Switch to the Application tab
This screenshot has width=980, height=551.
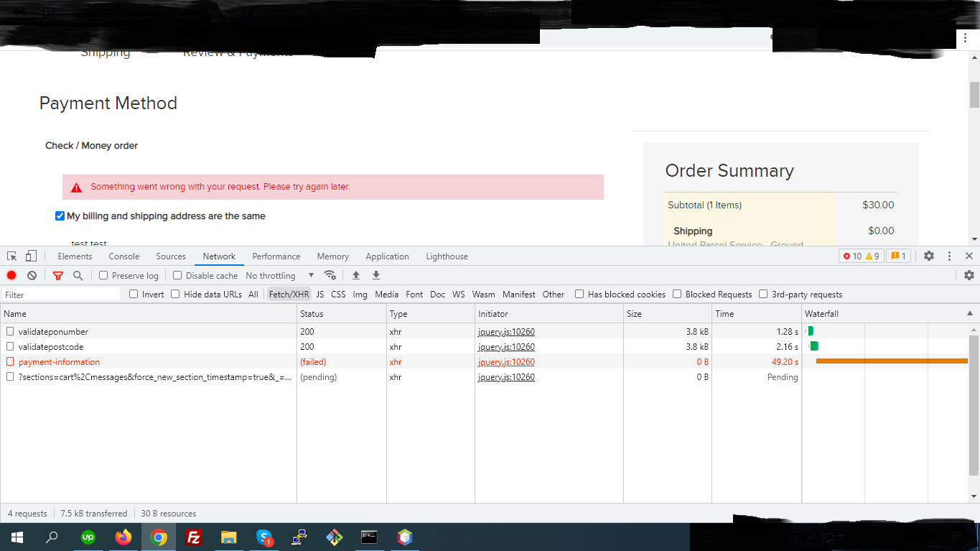pos(387,256)
